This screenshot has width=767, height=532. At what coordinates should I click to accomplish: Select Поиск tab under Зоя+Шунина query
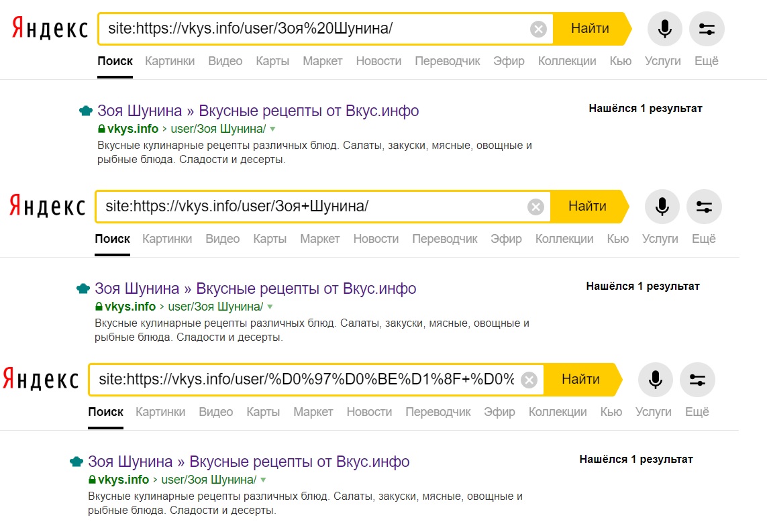[x=112, y=239]
